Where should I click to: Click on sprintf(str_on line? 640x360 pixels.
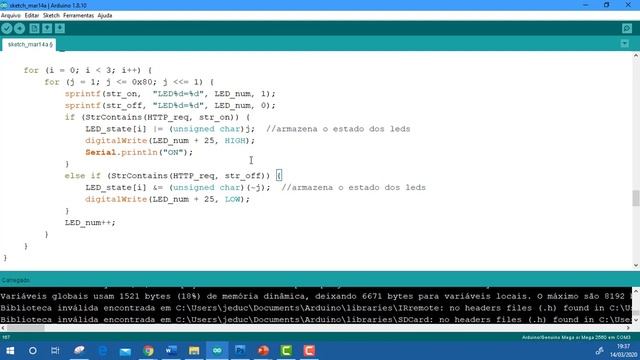click(170, 93)
